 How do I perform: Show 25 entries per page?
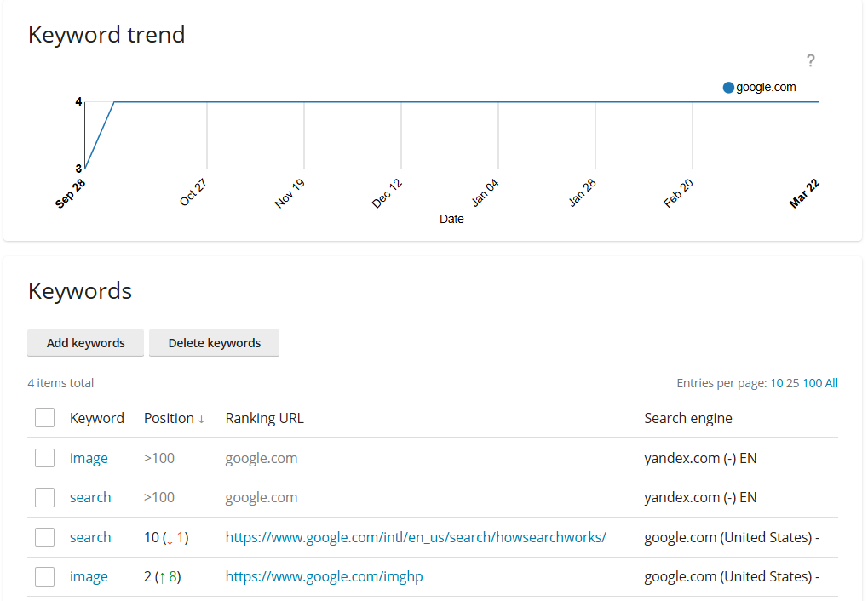click(793, 383)
